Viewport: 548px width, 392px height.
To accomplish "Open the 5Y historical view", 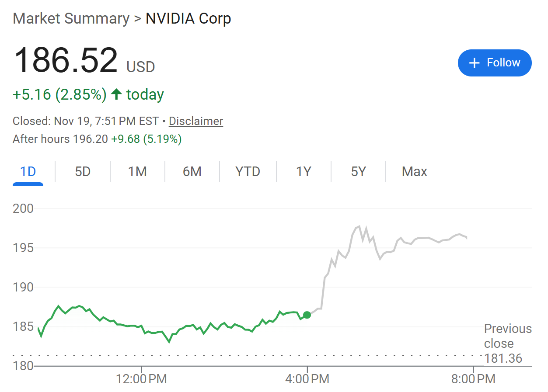I will [358, 172].
